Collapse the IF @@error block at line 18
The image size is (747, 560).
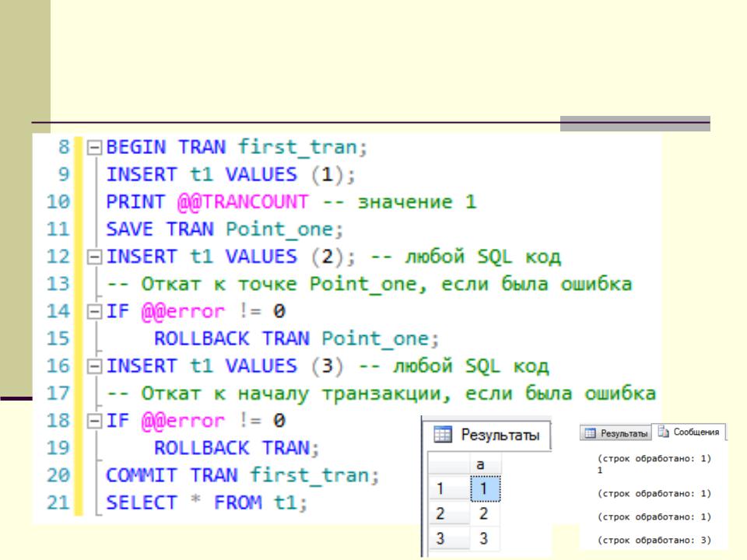[95, 422]
